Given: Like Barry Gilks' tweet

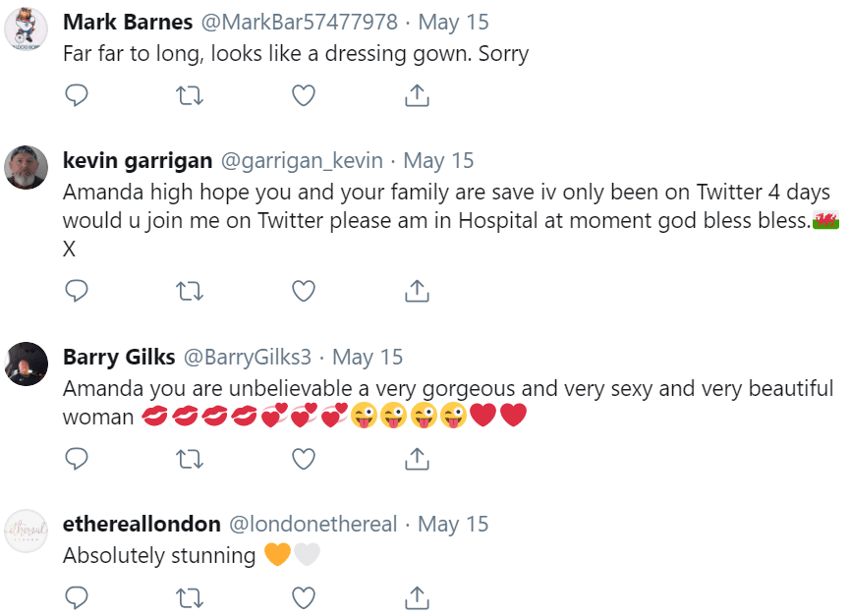Looking at the screenshot, I should click(x=304, y=460).
